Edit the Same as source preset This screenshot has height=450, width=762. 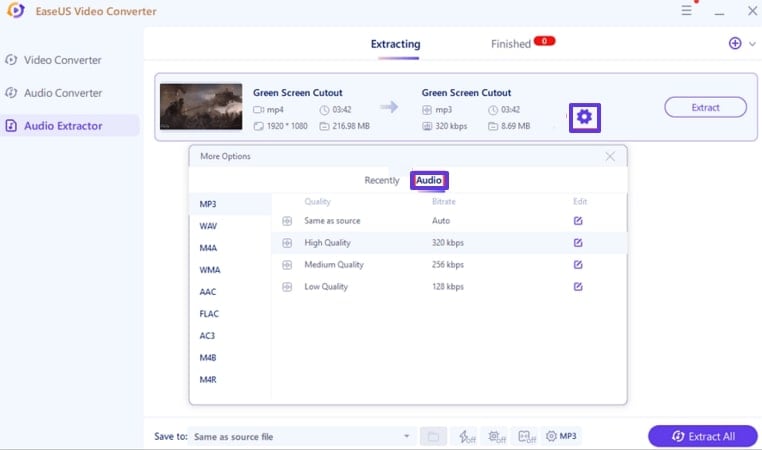(x=578, y=221)
